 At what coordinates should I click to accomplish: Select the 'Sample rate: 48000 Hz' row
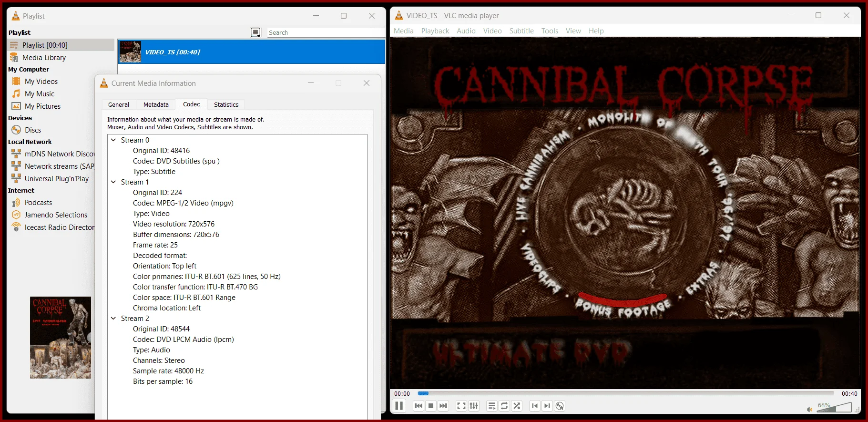pos(168,371)
